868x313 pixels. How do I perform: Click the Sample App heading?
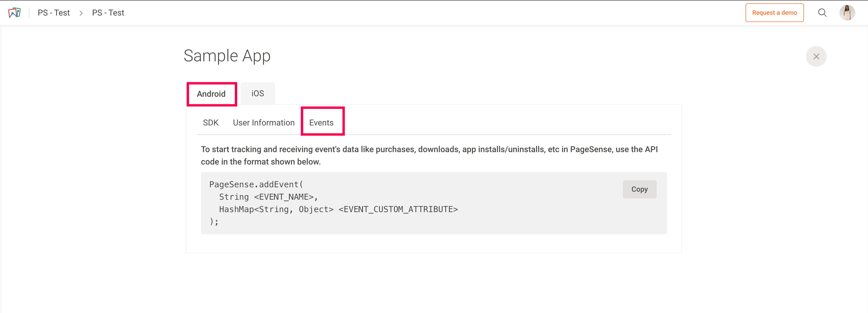[227, 56]
